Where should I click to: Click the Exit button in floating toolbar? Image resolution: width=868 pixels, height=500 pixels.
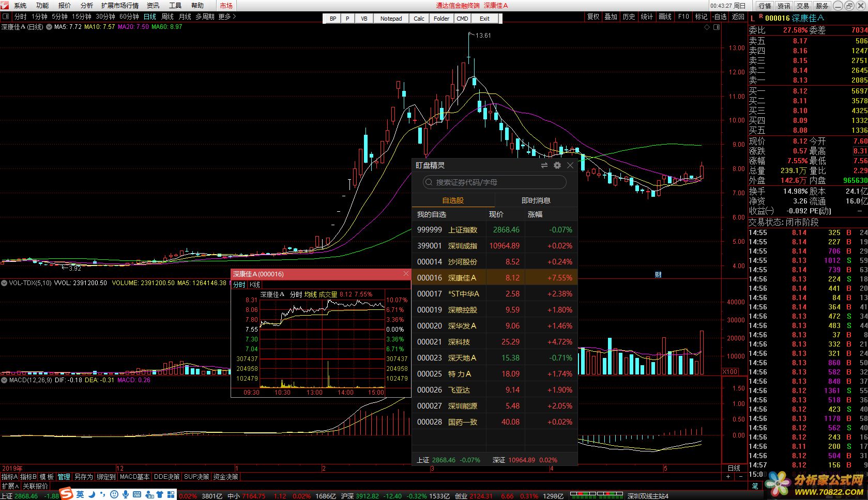coord(484,19)
